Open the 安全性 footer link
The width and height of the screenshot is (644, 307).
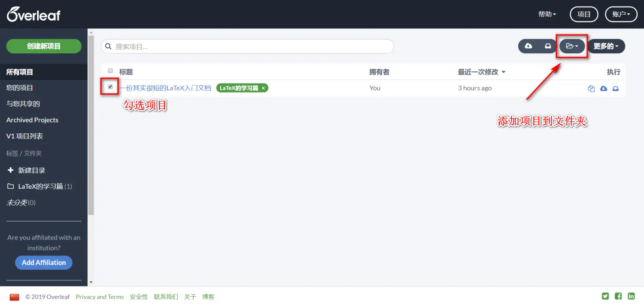(139, 297)
